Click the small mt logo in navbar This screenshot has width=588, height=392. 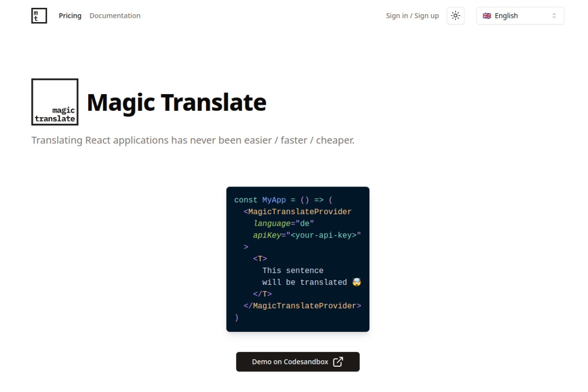(39, 16)
